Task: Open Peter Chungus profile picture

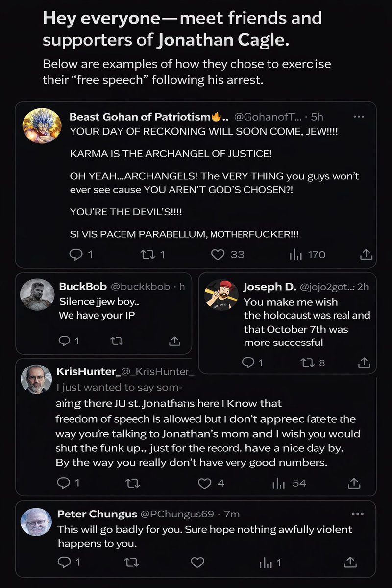Action: [x=36, y=522]
